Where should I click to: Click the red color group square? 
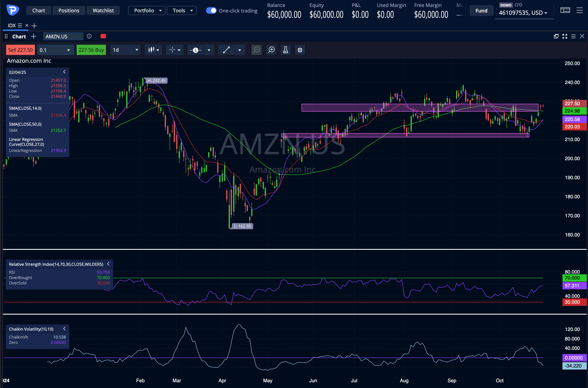click(x=103, y=36)
